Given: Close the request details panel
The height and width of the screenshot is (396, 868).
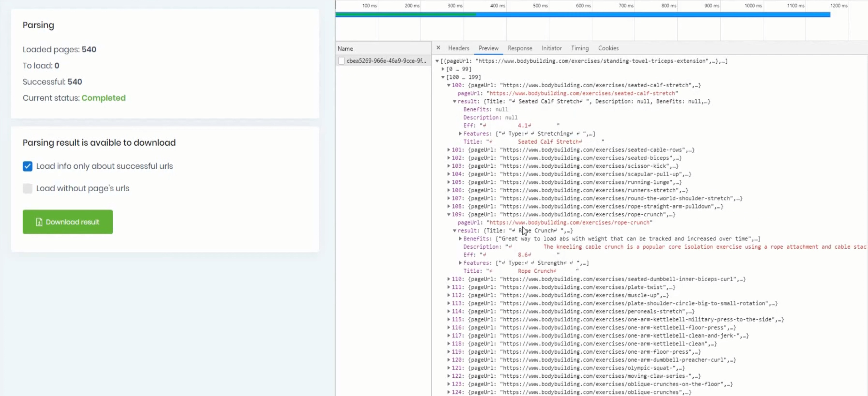Looking at the screenshot, I should coord(438,48).
